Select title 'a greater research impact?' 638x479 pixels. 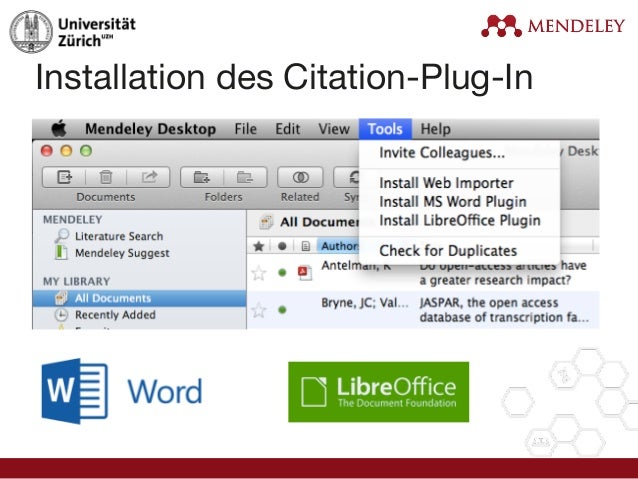click(495, 280)
